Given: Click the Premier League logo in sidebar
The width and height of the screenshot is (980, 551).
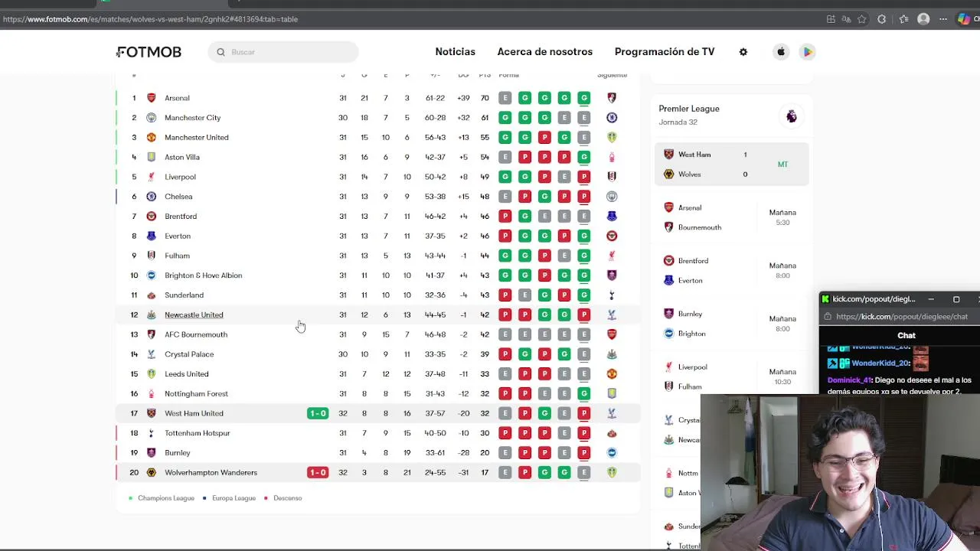Looking at the screenshot, I should [x=792, y=116].
